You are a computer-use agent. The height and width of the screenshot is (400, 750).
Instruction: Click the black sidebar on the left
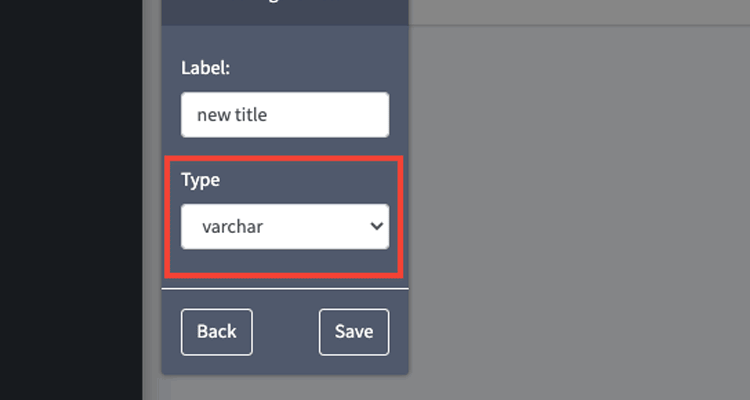click(70, 200)
